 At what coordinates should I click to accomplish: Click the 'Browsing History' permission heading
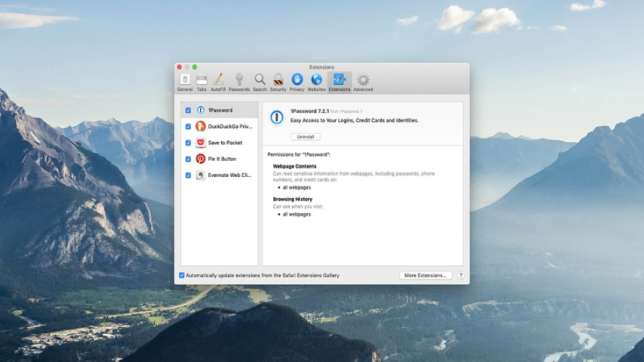[x=292, y=200]
